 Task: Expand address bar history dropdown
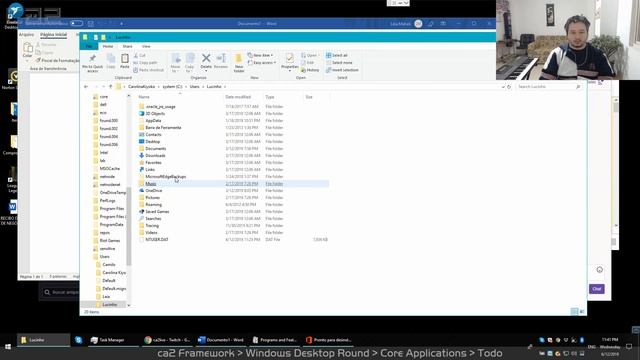[x=503, y=87]
